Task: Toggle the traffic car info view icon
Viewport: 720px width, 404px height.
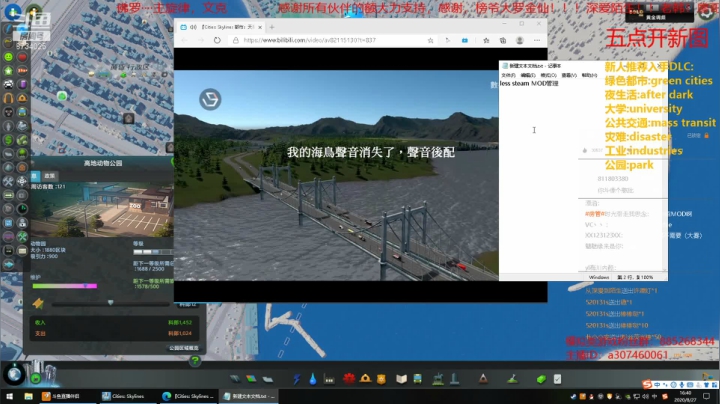Action: 8,84
